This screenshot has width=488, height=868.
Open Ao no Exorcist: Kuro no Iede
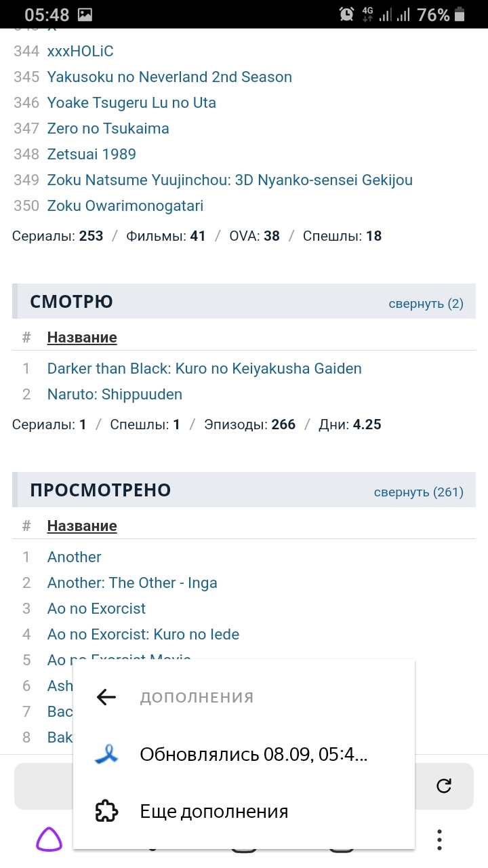[143, 635]
